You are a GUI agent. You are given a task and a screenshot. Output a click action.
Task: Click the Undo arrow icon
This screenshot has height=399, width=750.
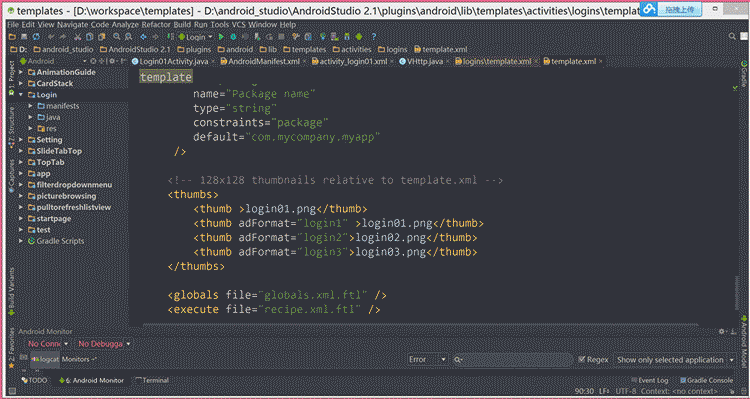[x=51, y=36]
